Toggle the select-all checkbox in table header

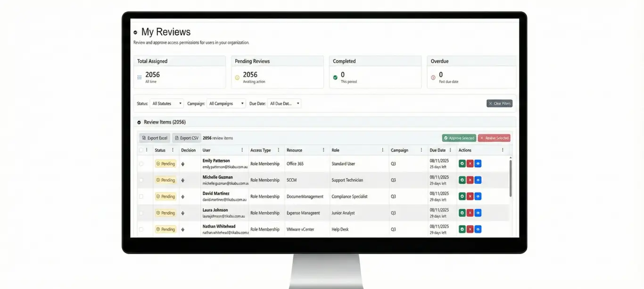click(141, 150)
